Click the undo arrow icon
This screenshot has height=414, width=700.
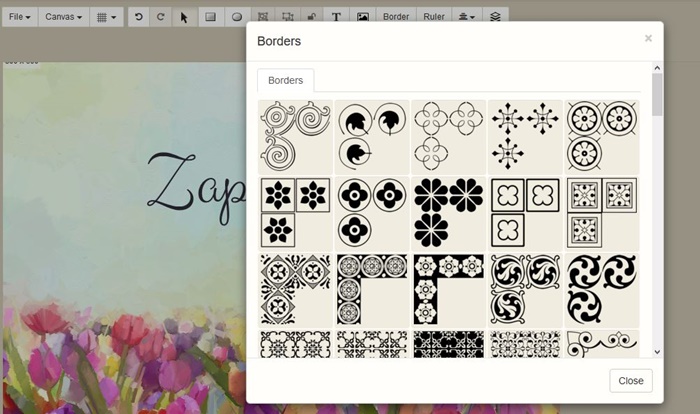coord(138,17)
